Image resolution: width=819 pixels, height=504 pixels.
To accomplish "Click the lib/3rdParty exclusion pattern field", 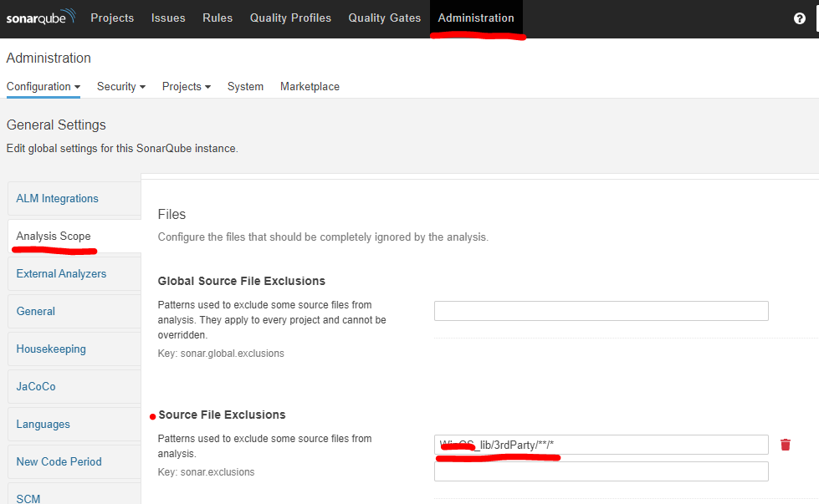I will point(601,445).
